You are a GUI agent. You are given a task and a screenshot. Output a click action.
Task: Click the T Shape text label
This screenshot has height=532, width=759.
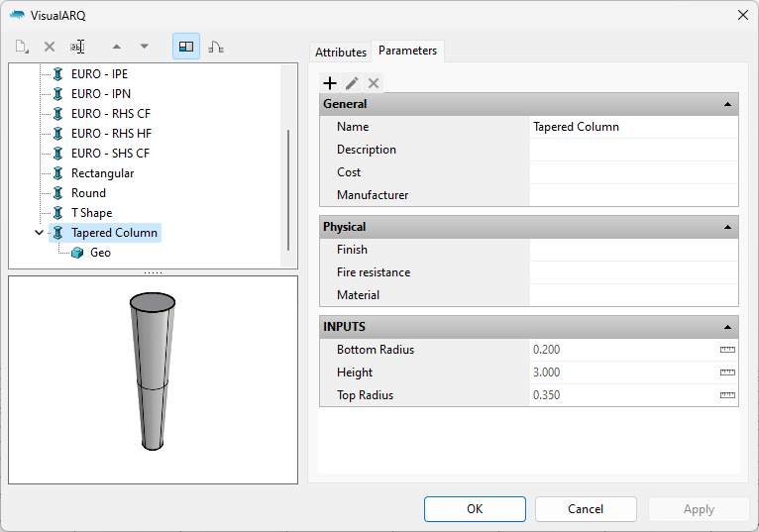coord(91,213)
